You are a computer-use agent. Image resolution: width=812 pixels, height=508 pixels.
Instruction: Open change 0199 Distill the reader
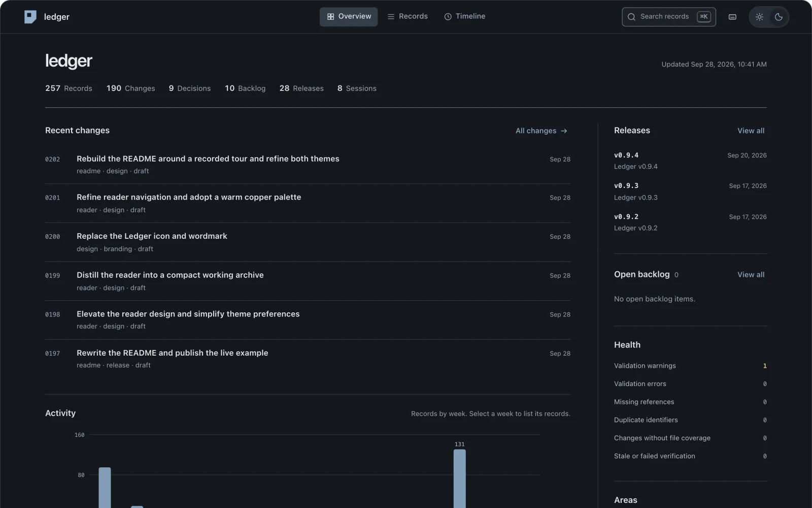tap(308, 281)
